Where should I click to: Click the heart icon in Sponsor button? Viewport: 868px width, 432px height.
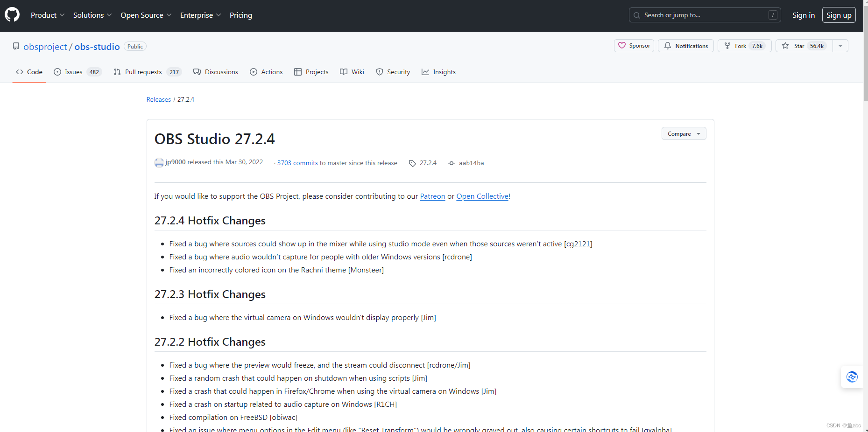tap(622, 45)
